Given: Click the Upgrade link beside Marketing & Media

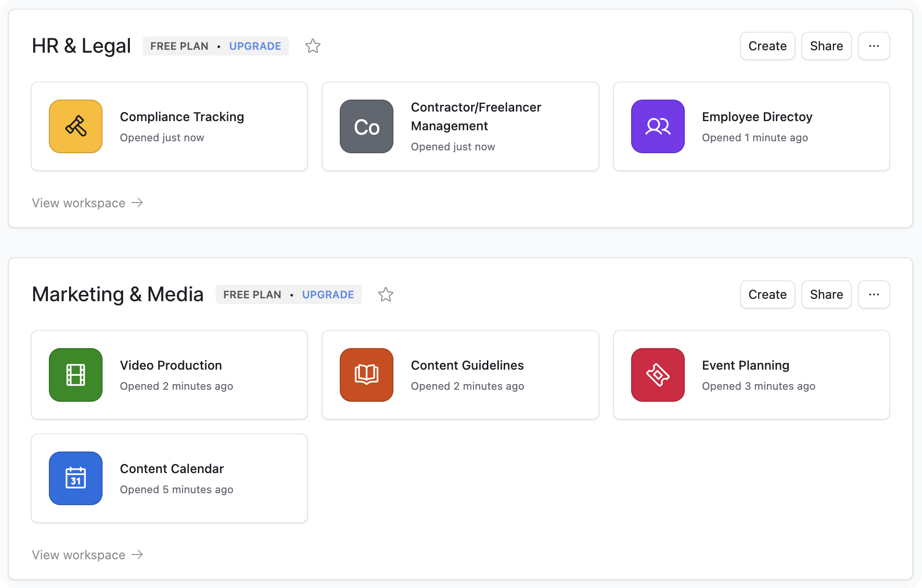Looking at the screenshot, I should point(328,294).
